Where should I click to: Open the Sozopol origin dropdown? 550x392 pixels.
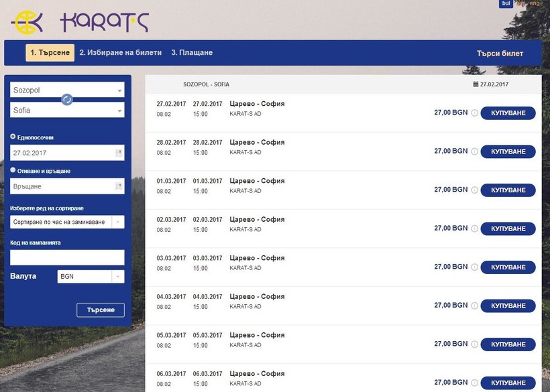pyautogui.click(x=67, y=90)
